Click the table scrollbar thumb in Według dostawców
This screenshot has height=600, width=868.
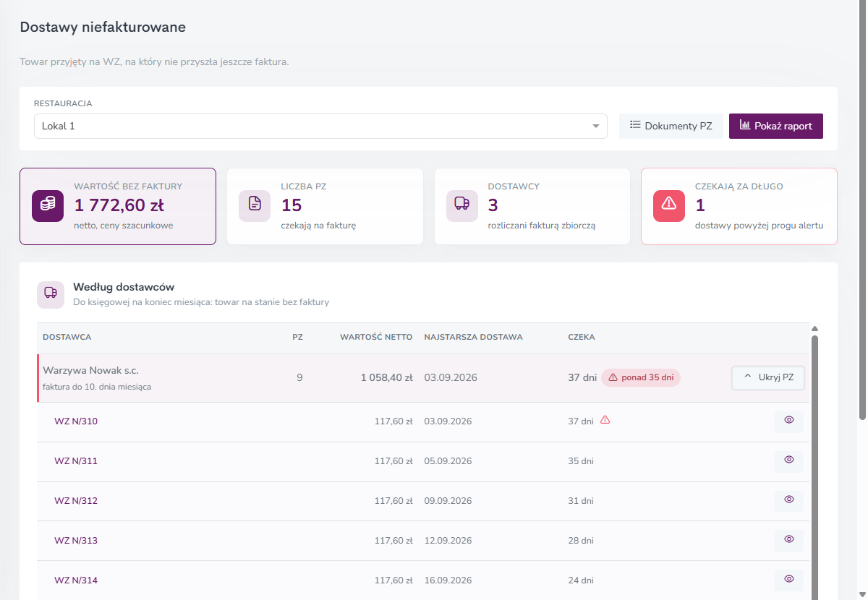click(816, 466)
